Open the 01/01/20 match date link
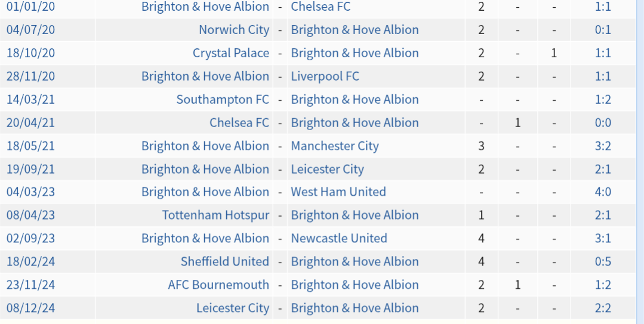This screenshot has width=644, height=324. click(x=30, y=6)
